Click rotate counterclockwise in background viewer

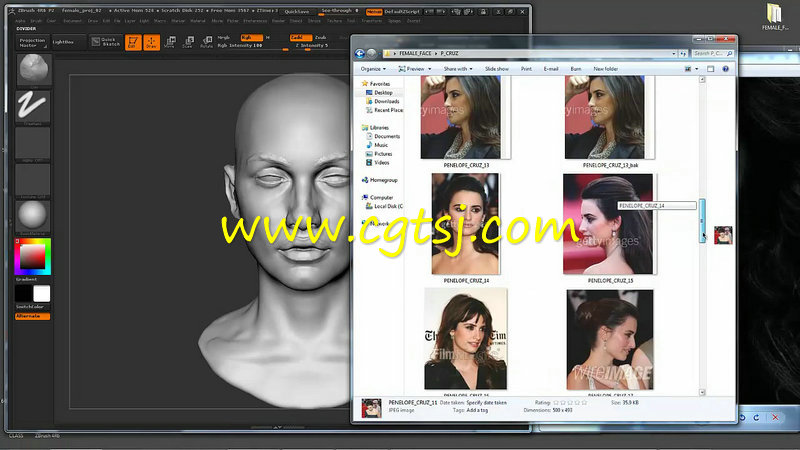(x=742, y=417)
